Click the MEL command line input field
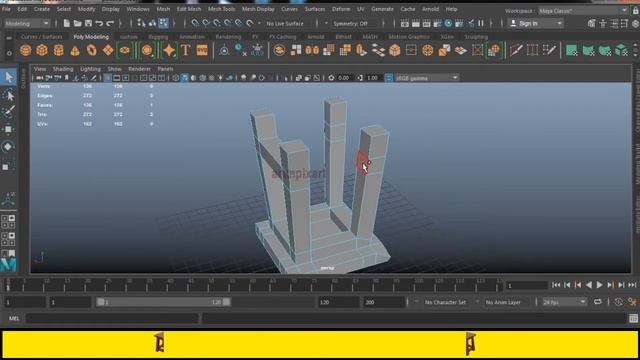640x360 pixels. (113, 318)
